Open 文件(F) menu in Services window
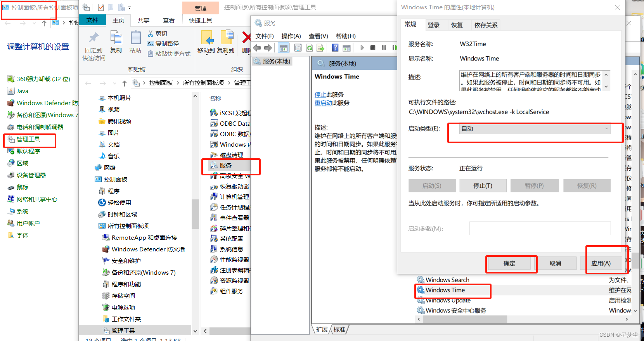 click(x=265, y=36)
